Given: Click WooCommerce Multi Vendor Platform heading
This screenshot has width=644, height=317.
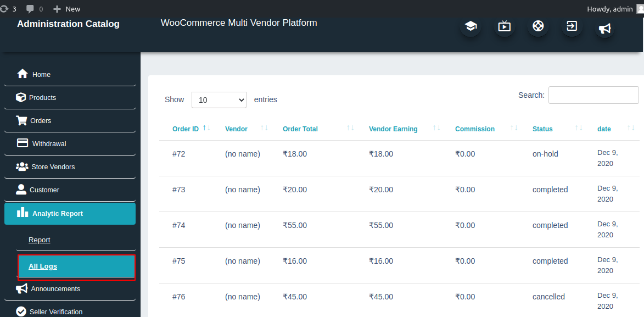Looking at the screenshot, I should [239, 23].
